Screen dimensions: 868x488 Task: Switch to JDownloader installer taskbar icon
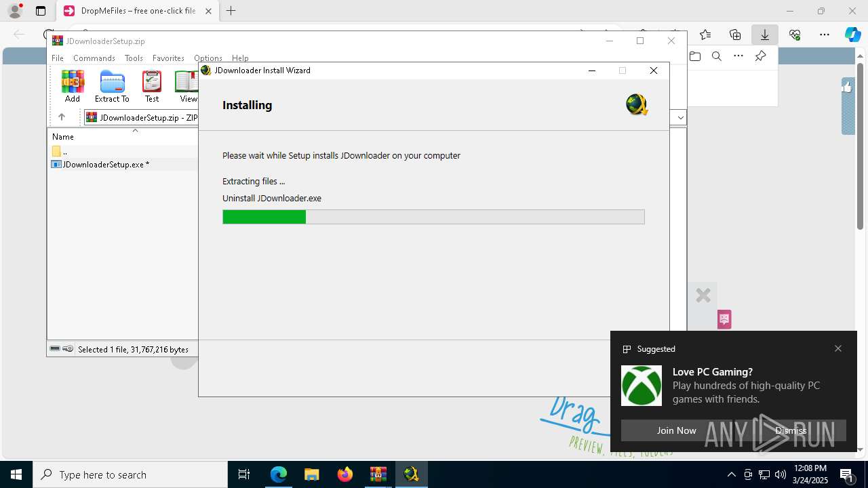(411, 474)
